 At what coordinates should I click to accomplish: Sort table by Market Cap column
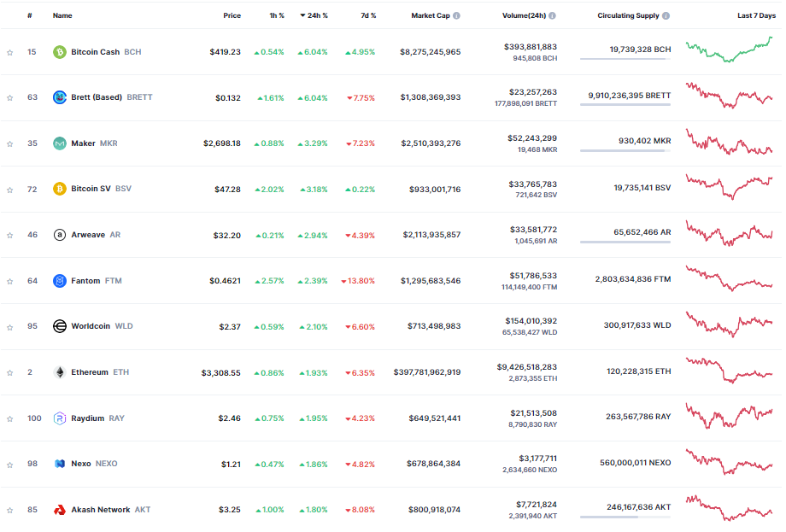(431, 15)
